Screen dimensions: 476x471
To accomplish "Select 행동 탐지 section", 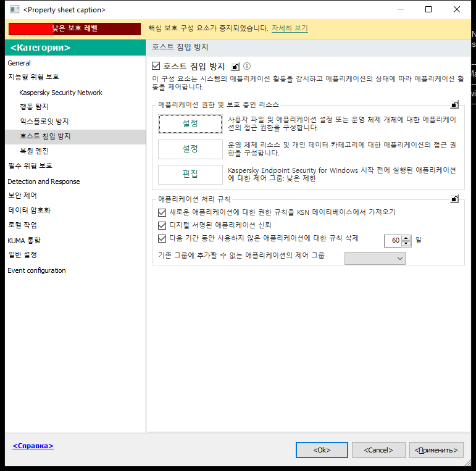I will [x=34, y=107].
